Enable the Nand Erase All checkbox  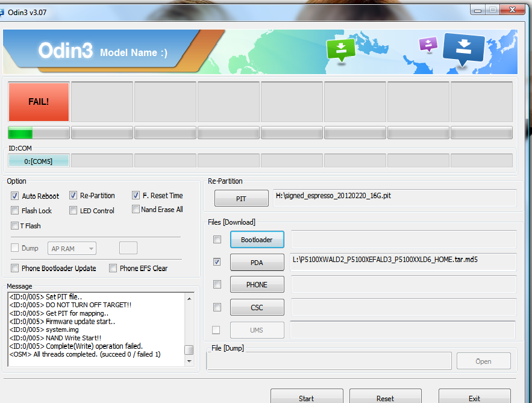pos(136,210)
